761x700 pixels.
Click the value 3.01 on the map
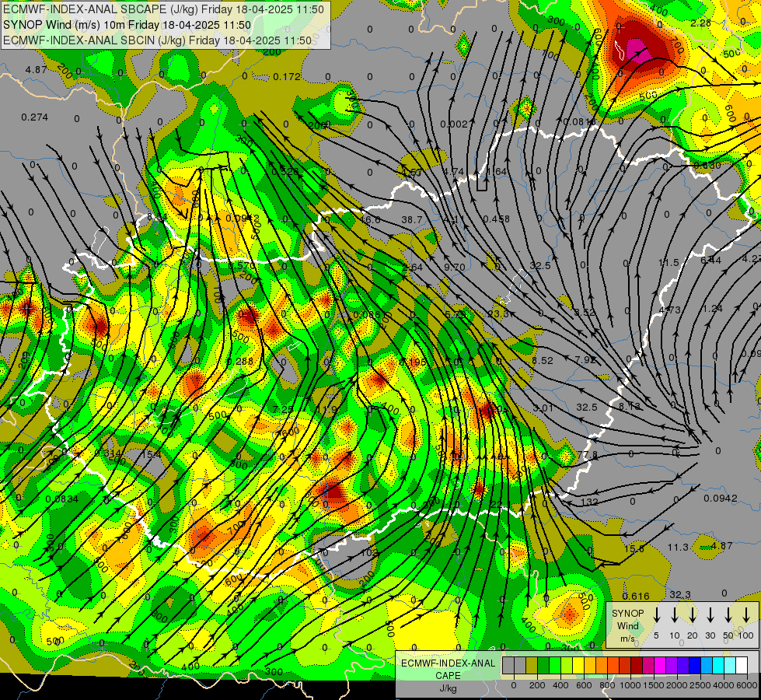point(543,408)
